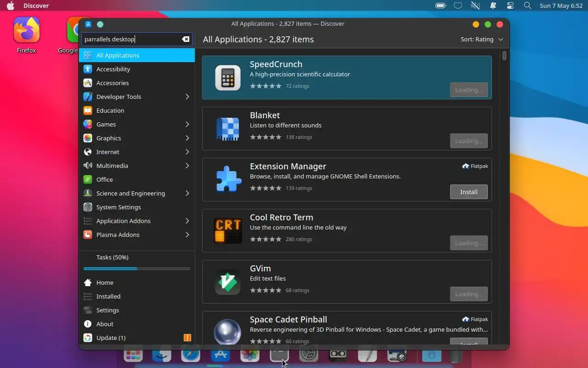Click the Tasks (50%) label
The image size is (588, 368).
(x=113, y=257)
